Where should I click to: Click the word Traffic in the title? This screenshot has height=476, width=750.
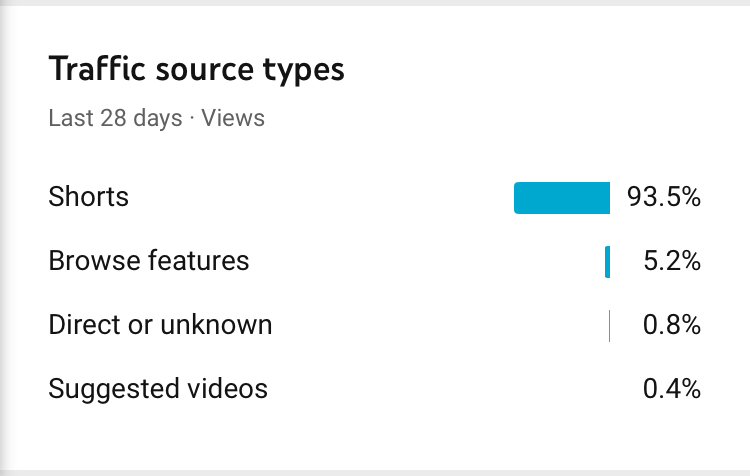tap(97, 68)
